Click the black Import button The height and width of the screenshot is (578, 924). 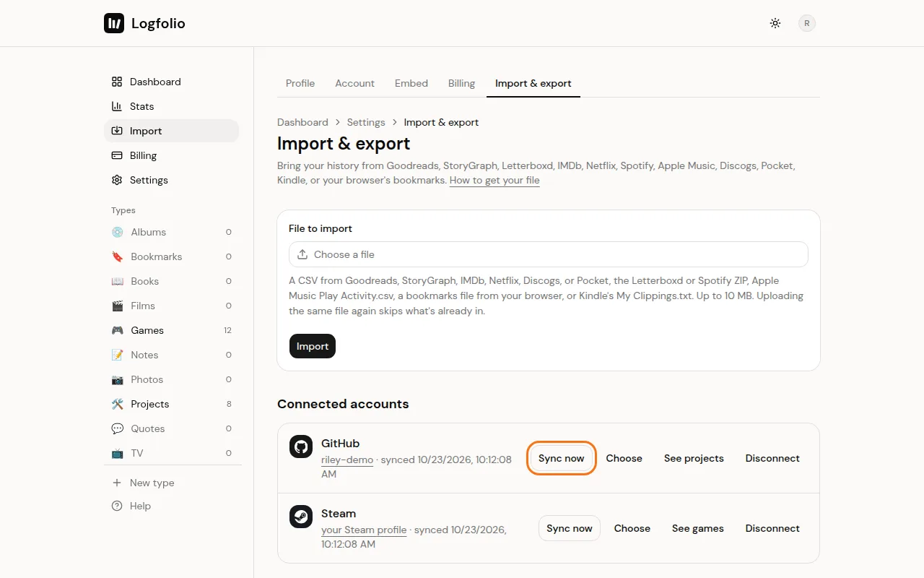(x=313, y=346)
